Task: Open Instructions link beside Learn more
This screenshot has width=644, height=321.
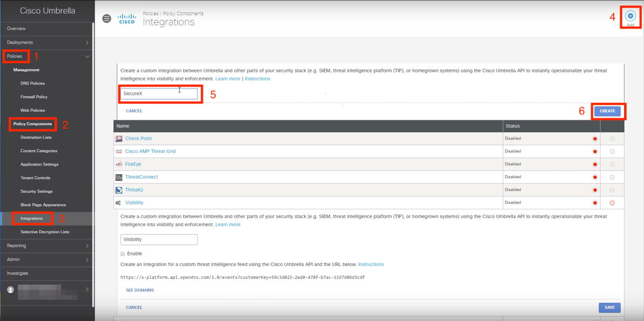Action: coord(258,78)
